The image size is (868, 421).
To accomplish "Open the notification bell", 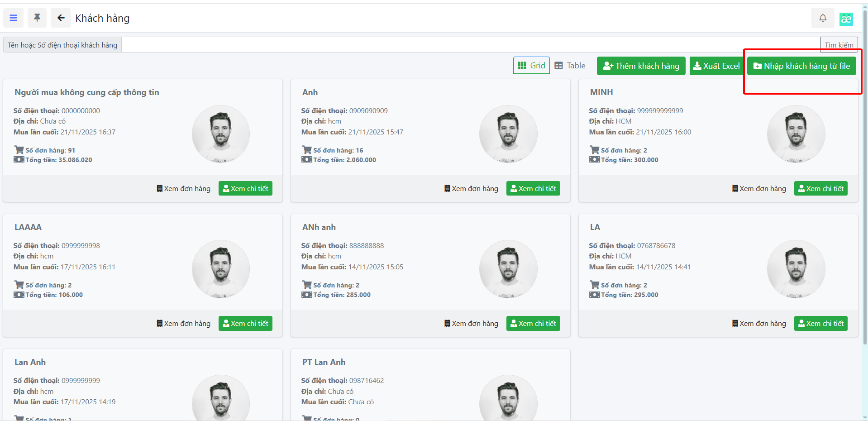I will pos(822,18).
